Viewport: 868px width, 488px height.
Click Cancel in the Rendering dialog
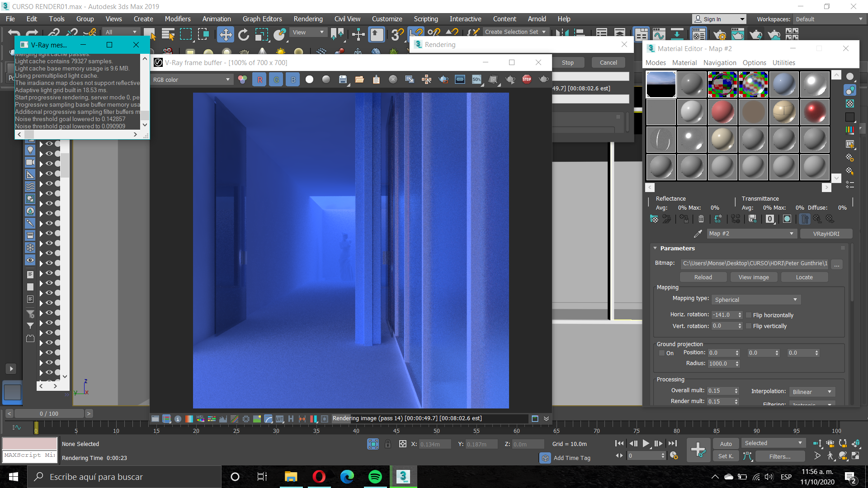point(609,63)
